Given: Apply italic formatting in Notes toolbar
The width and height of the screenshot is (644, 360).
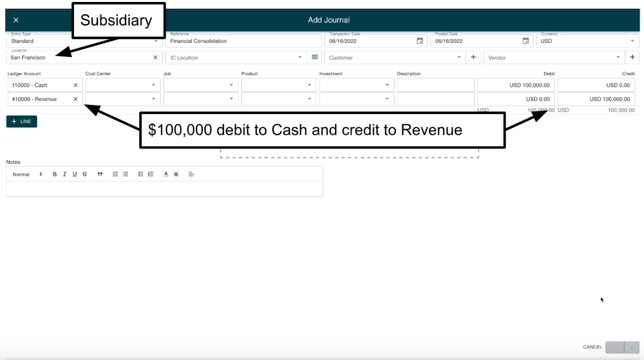Looking at the screenshot, I should pos(64,174).
